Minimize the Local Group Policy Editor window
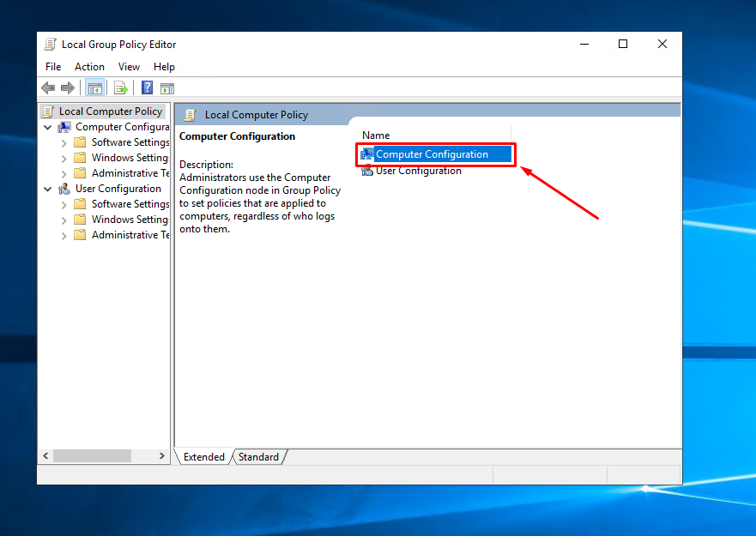The width and height of the screenshot is (756, 536). (x=584, y=44)
